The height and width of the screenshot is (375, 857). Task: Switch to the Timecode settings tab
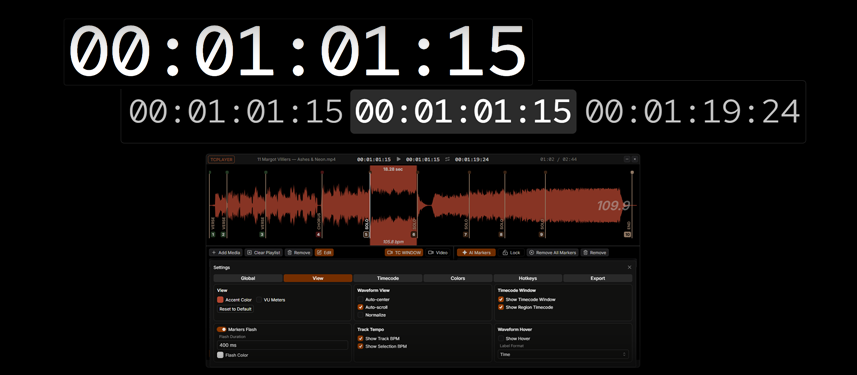pyautogui.click(x=388, y=278)
